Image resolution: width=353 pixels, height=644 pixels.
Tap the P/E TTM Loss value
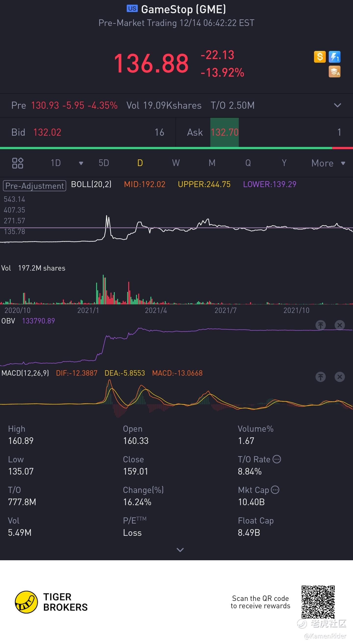(x=132, y=533)
